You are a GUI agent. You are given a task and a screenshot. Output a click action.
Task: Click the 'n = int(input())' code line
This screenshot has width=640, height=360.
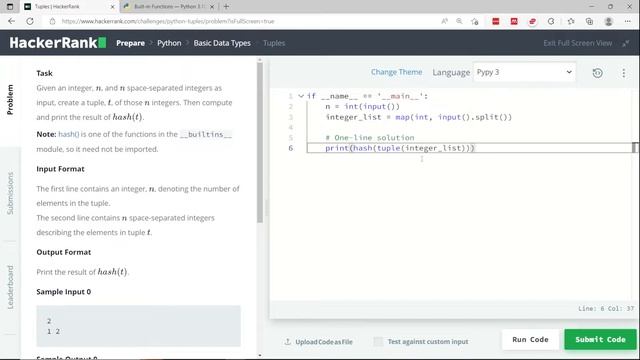click(x=362, y=107)
